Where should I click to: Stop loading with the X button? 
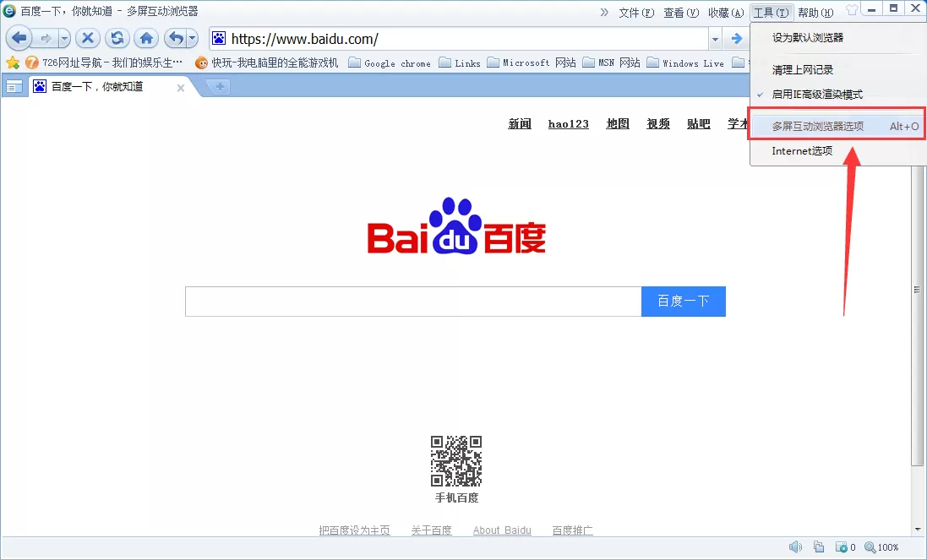coord(88,39)
